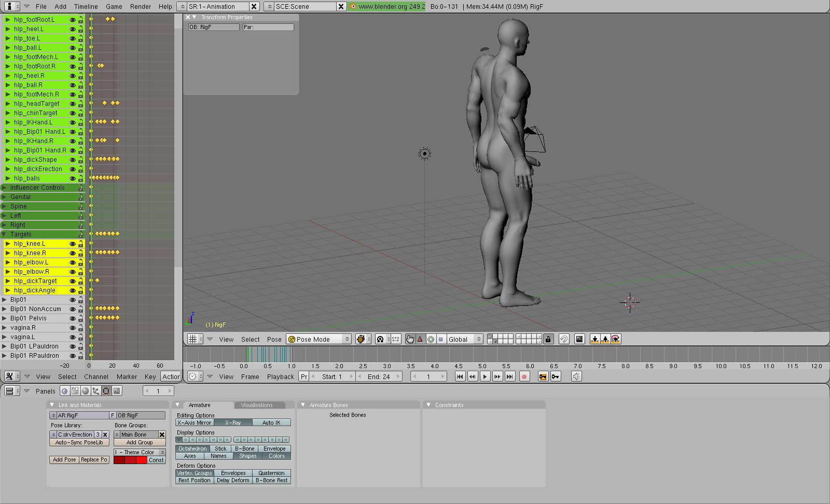Open the Global orientation dropdown
This screenshot has height=504, width=830.
[x=464, y=339]
